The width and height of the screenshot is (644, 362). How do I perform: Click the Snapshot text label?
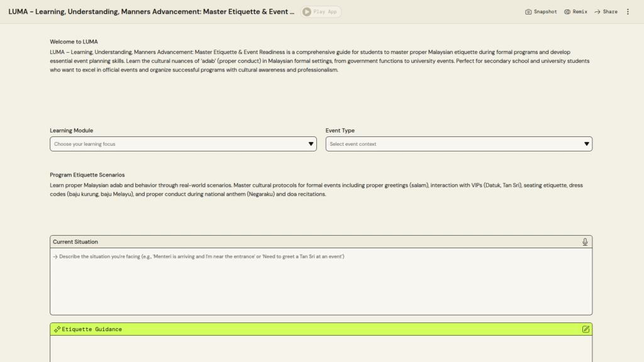(545, 12)
